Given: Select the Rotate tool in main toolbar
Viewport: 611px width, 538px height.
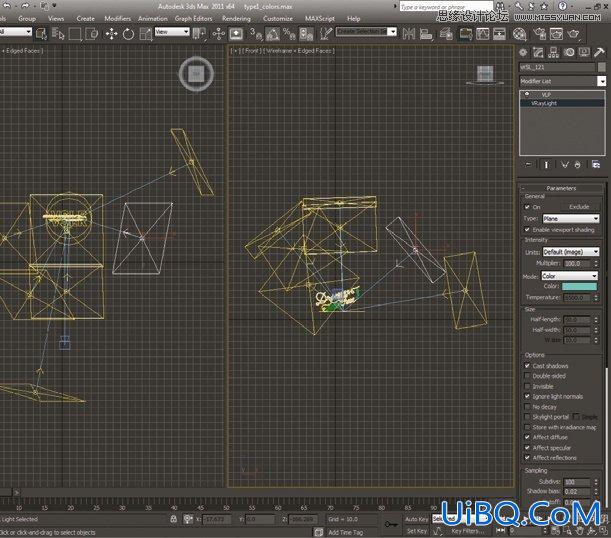Looking at the screenshot, I should point(128,34).
